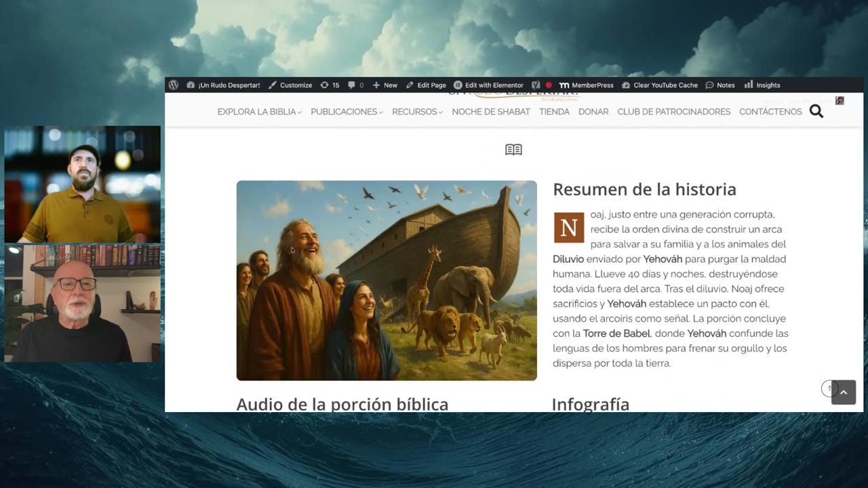
Task: Click the user avatar thumbnail
Action: [x=840, y=100]
